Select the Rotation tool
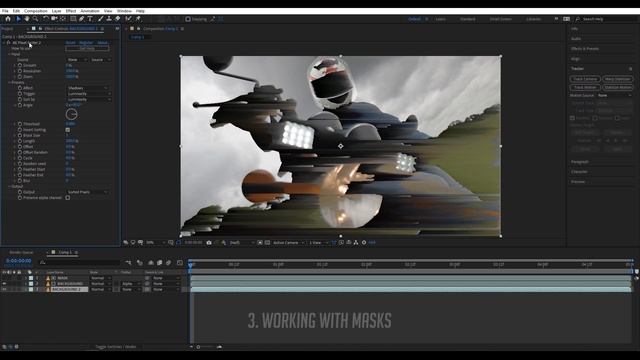640x360 pixels. (x=45, y=19)
